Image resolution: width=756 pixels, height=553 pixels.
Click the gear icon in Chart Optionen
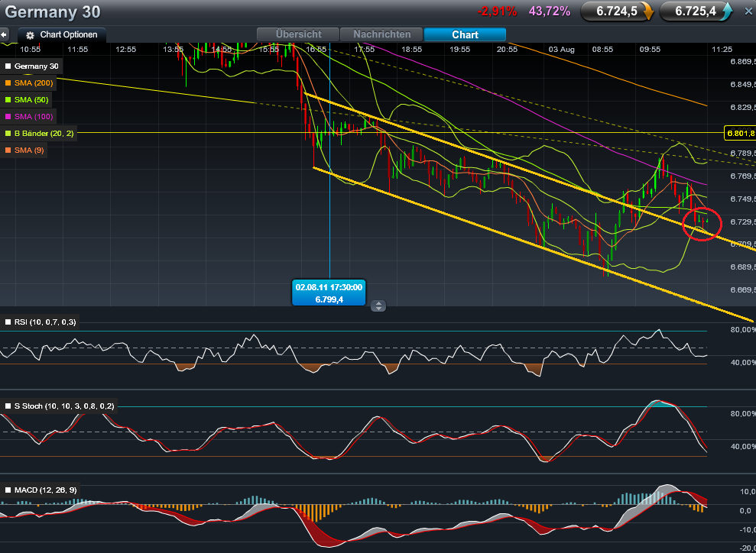(31, 35)
